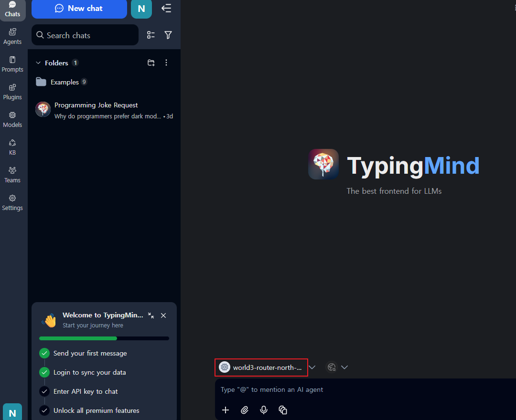
Task: Click the add new folder icon
Action: point(151,63)
